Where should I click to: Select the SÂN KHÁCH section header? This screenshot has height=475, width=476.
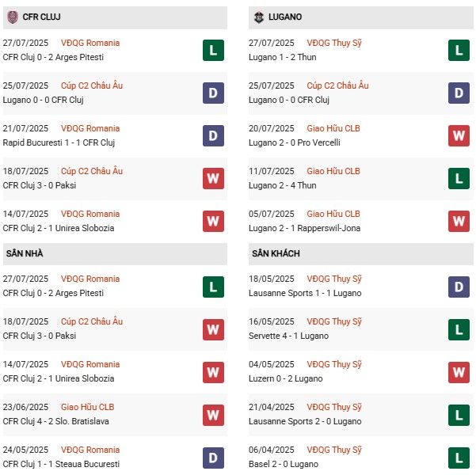pos(276,253)
